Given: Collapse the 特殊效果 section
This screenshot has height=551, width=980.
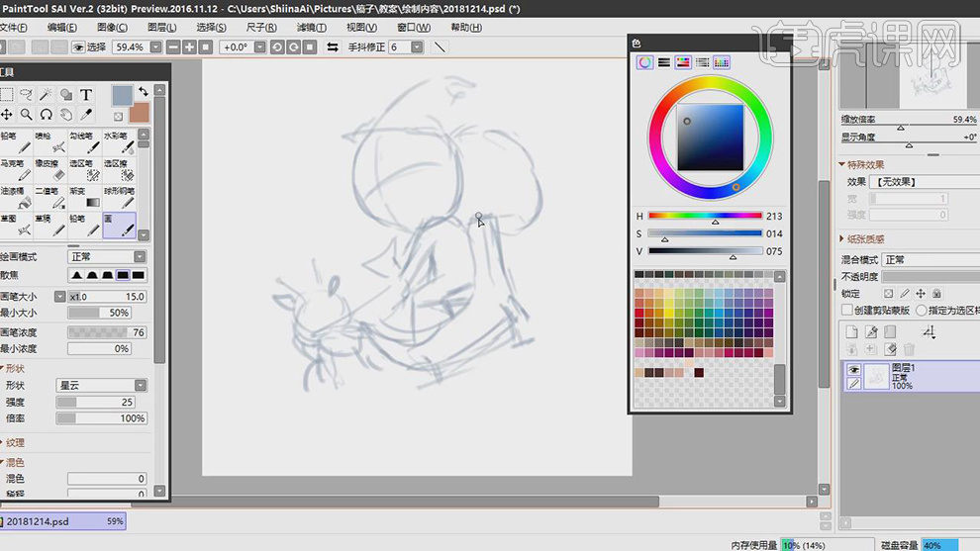Looking at the screenshot, I should point(841,164).
